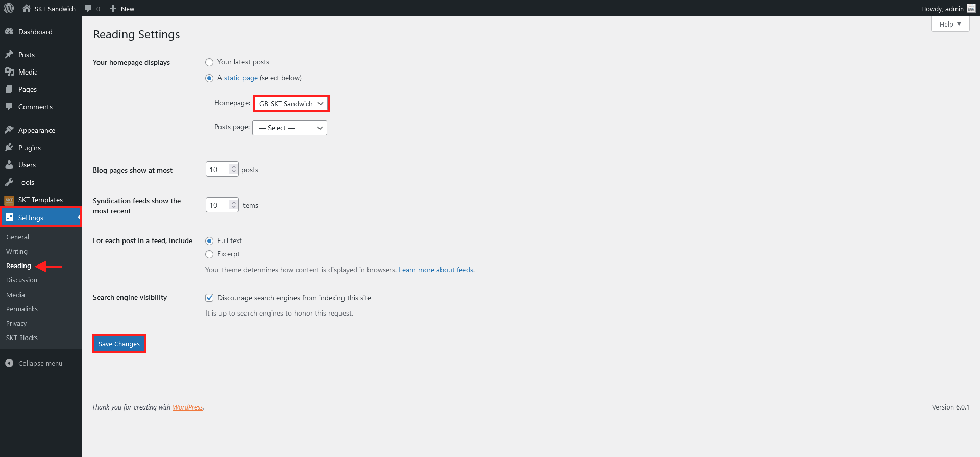Go to General settings submenu
Viewport: 980px width, 457px height.
(17, 237)
